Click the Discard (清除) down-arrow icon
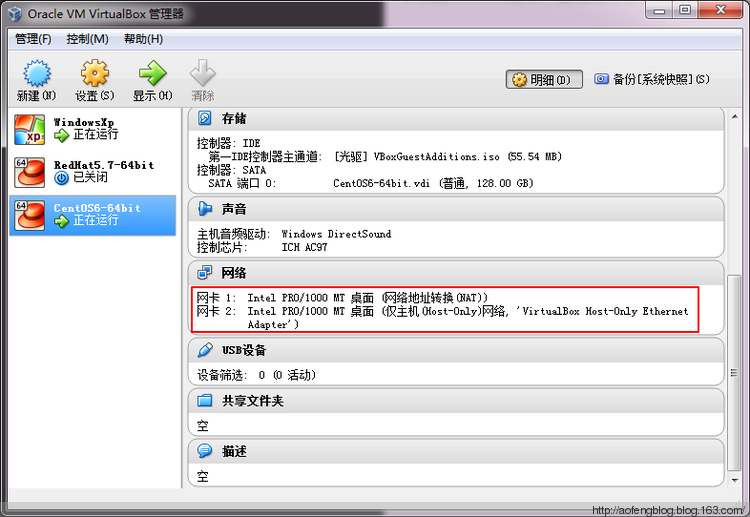Image resolution: width=750 pixels, height=517 pixels. [x=203, y=74]
